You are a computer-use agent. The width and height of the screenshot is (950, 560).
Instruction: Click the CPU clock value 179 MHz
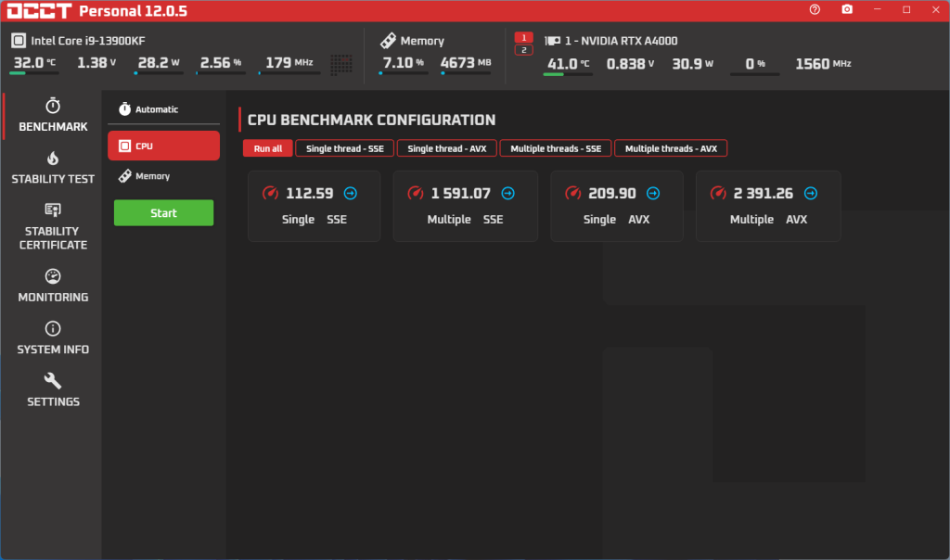point(289,62)
